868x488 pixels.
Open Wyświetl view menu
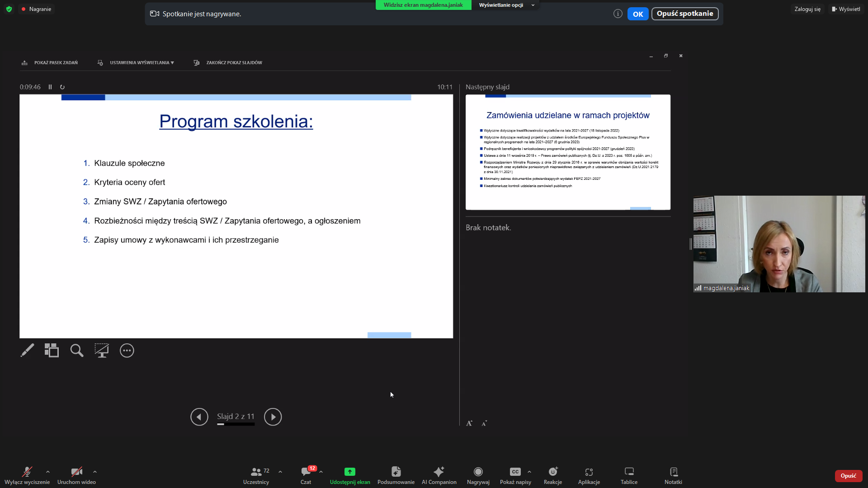(846, 9)
